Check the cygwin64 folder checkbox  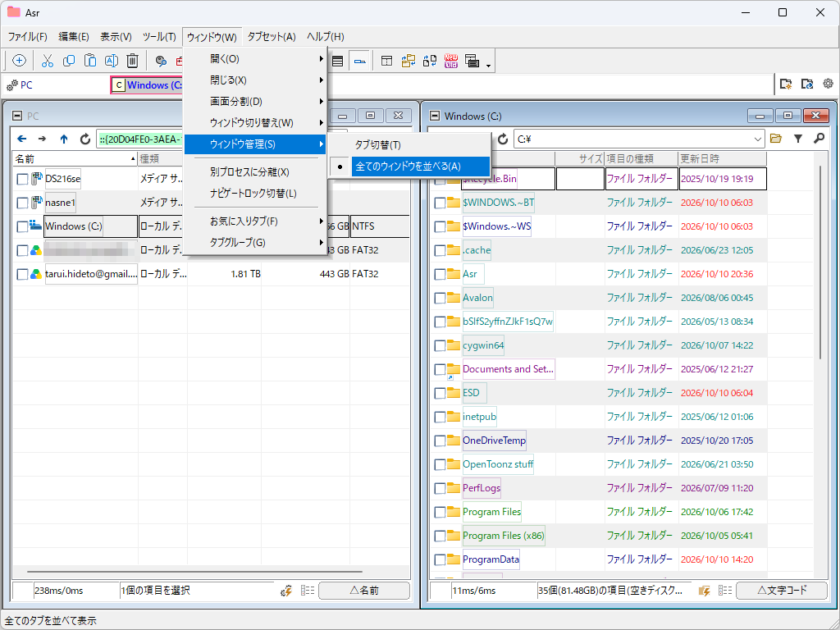click(x=440, y=345)
